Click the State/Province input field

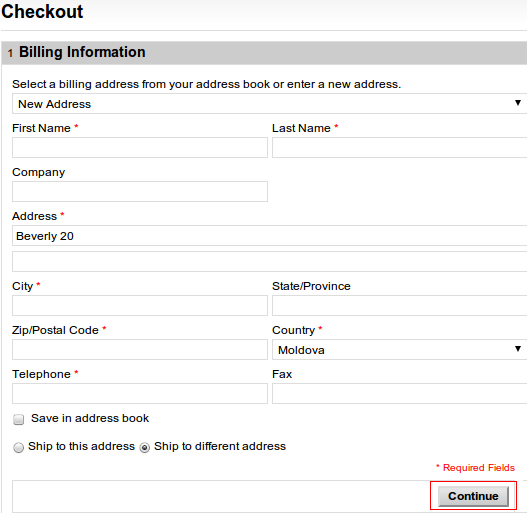(400, 305)
